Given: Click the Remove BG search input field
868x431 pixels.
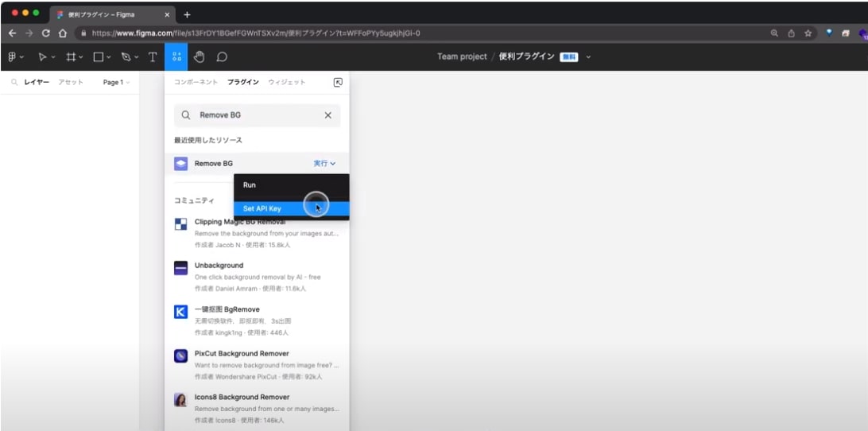Looking at the screenshot, I should (x=257, y=115).
